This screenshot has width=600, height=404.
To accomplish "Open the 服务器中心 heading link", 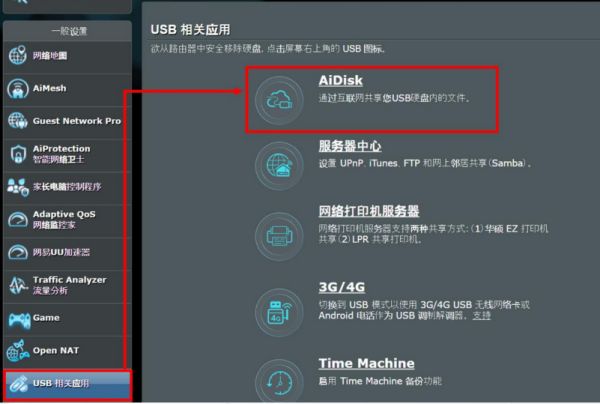I will click(x=350, y=146).
